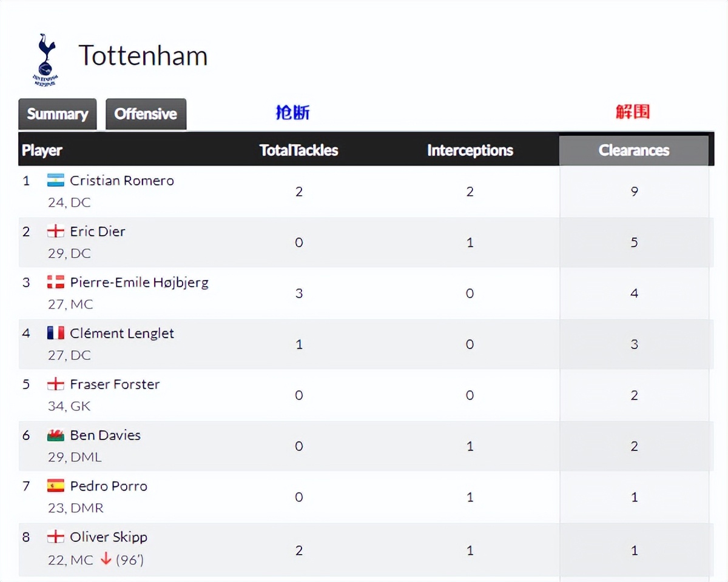The image size is (728, 582).
Task: Sort table by Clearances column header
Action: point(634,150)
